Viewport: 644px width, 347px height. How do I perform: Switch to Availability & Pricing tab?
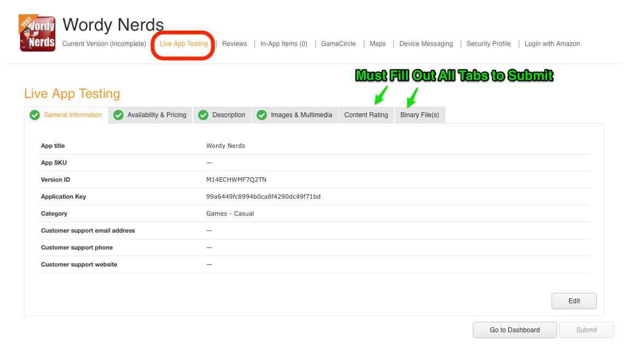point(150,115)
